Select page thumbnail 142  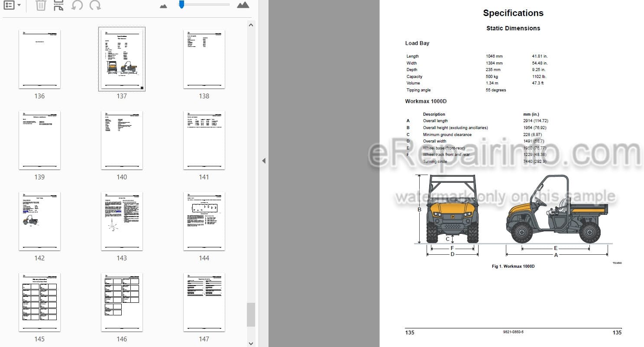click(x=39, y=221)
